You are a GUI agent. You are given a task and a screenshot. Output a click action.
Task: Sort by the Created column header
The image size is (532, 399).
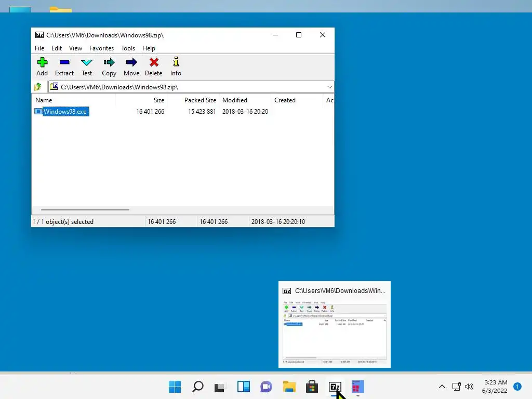click(x=297, y=100)
